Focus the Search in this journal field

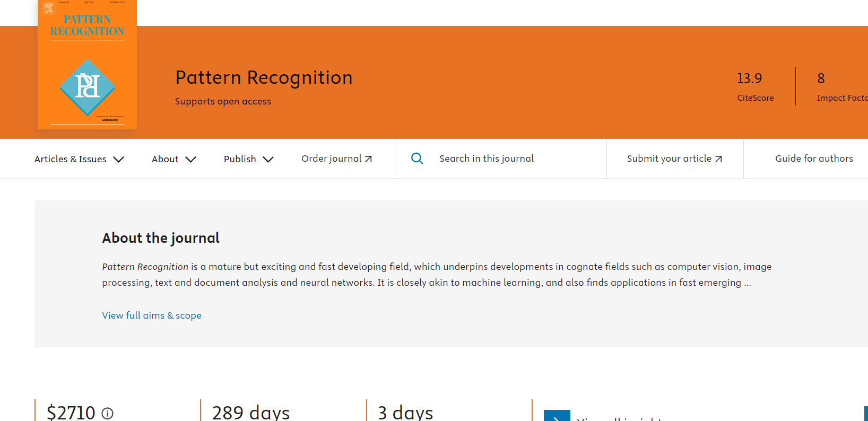501,159
